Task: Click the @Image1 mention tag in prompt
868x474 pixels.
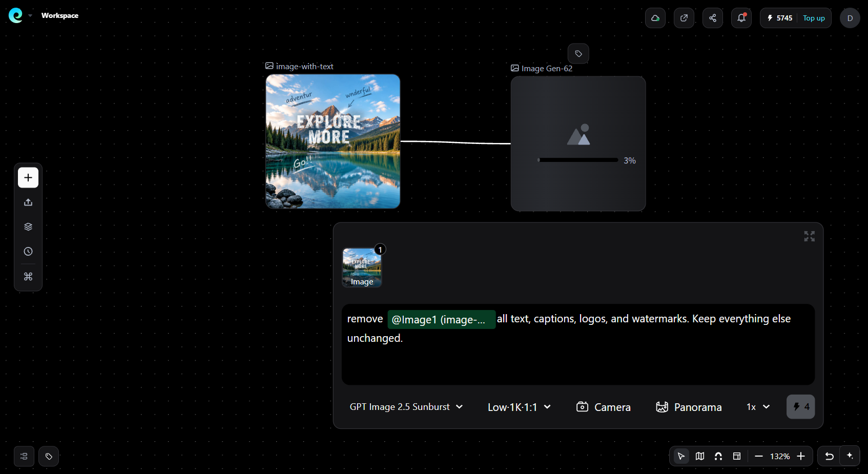Action: (442, 320)
